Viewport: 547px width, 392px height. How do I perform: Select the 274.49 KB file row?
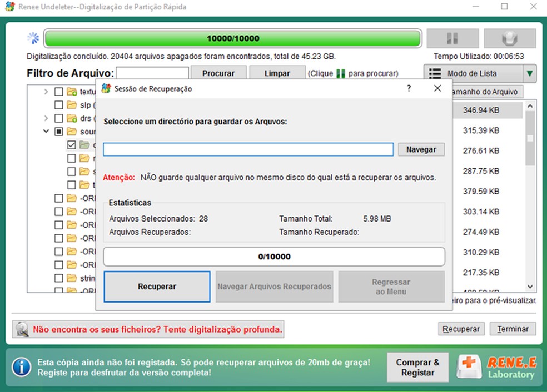[488, 232]
